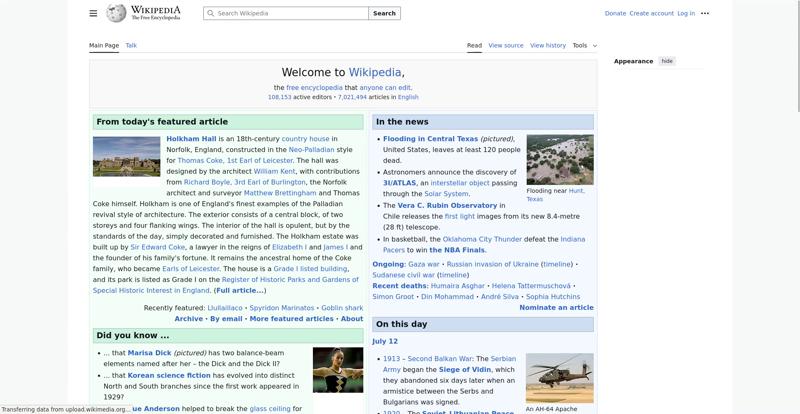Open the Sir Edward Coke link
This screenshot has height=414, width=800.
pos(158,247)
